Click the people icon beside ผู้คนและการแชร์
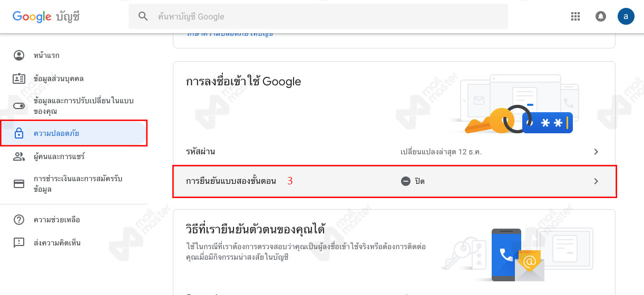 pyautogui.click(x=19, y=156)
